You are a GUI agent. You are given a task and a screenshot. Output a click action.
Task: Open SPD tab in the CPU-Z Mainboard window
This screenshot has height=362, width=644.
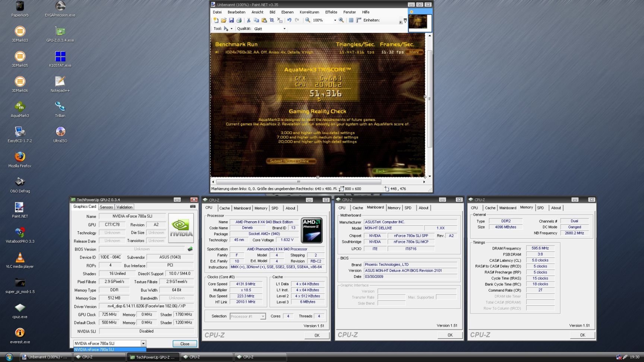tap(408, 208)
